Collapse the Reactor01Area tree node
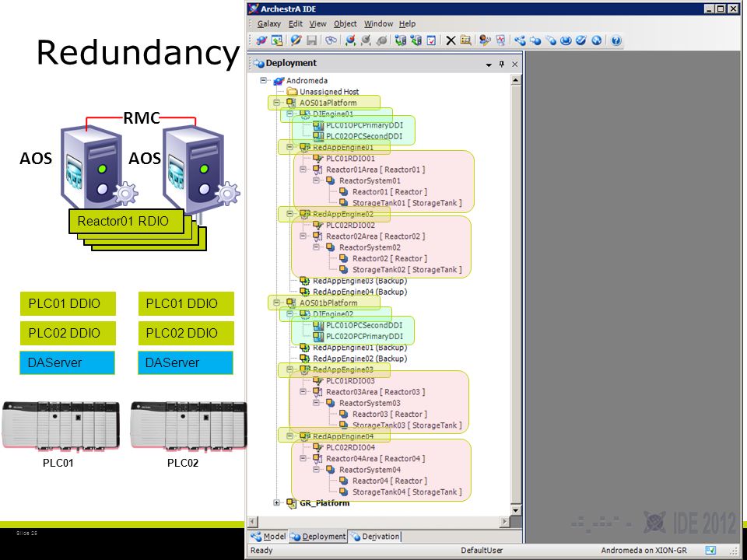The height and width of the screenshot is (560, 747). click(x=303, y=170)
